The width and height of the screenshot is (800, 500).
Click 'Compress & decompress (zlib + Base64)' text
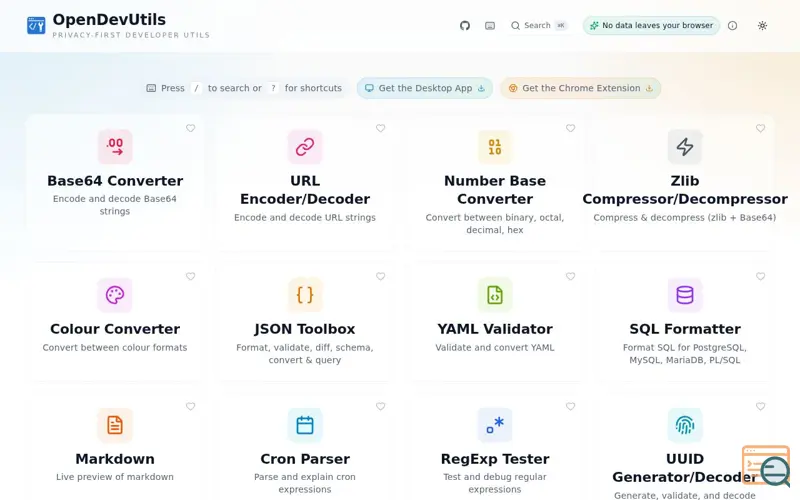(x=685, y=217)
